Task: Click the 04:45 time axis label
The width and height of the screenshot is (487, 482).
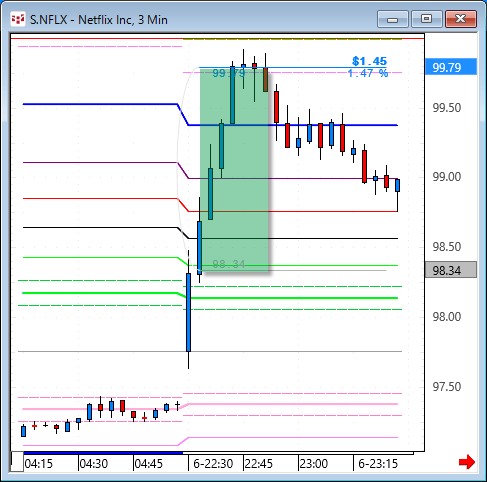Action: click(149, 464)
